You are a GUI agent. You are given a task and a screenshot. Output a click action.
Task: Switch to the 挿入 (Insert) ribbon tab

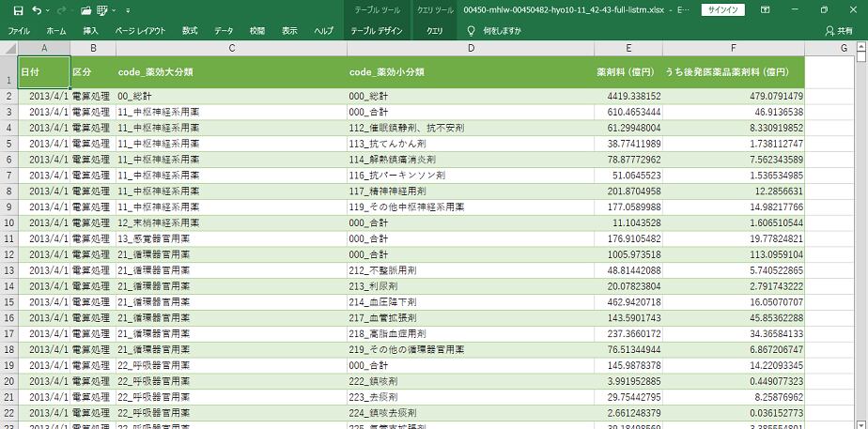click(x=90, y=30)
